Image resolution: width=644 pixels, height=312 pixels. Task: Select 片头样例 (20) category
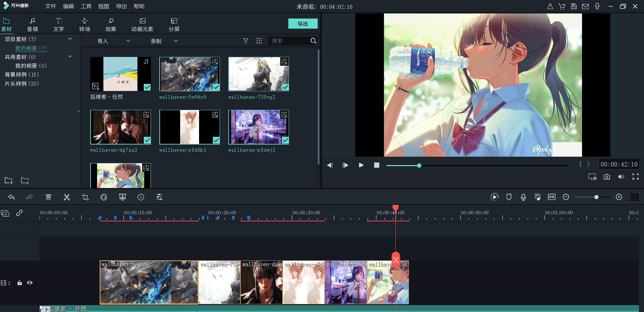22,84
